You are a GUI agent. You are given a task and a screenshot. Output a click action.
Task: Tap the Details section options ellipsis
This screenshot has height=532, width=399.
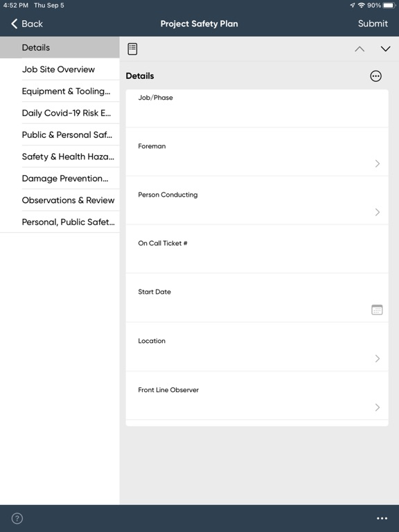coord(375,76)
